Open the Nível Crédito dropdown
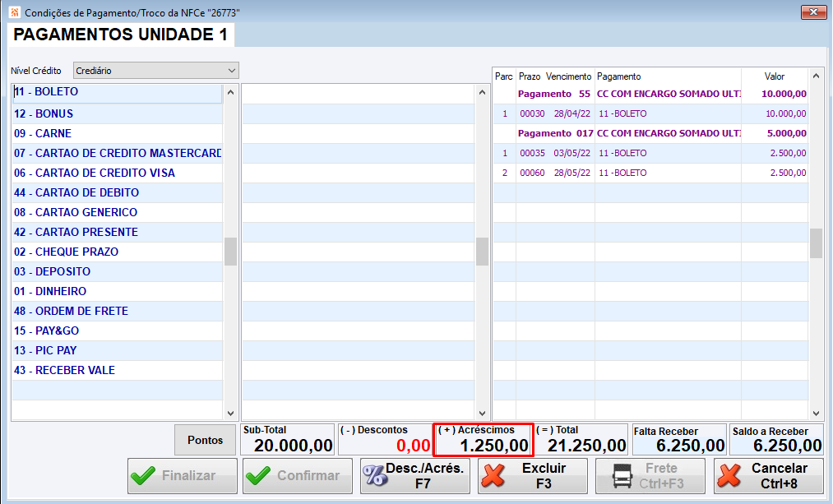This screenshot has width=833, height=504. pos(155,71)
